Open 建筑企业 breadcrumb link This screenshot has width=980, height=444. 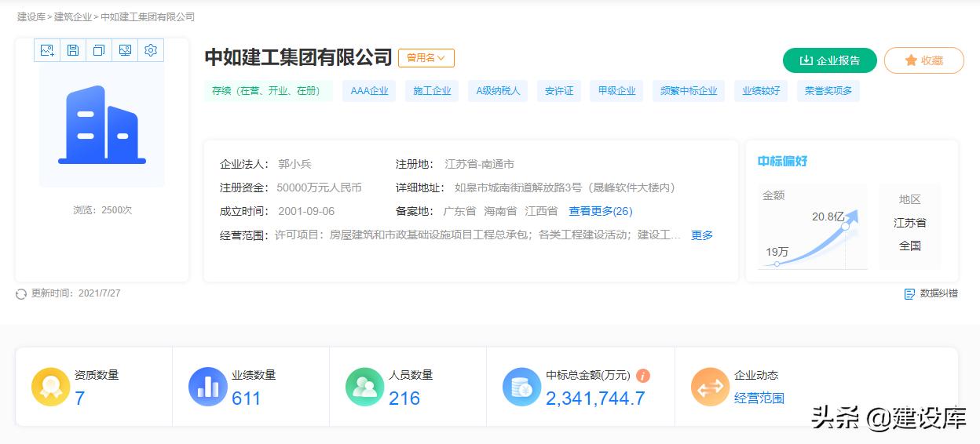(73, 16)
